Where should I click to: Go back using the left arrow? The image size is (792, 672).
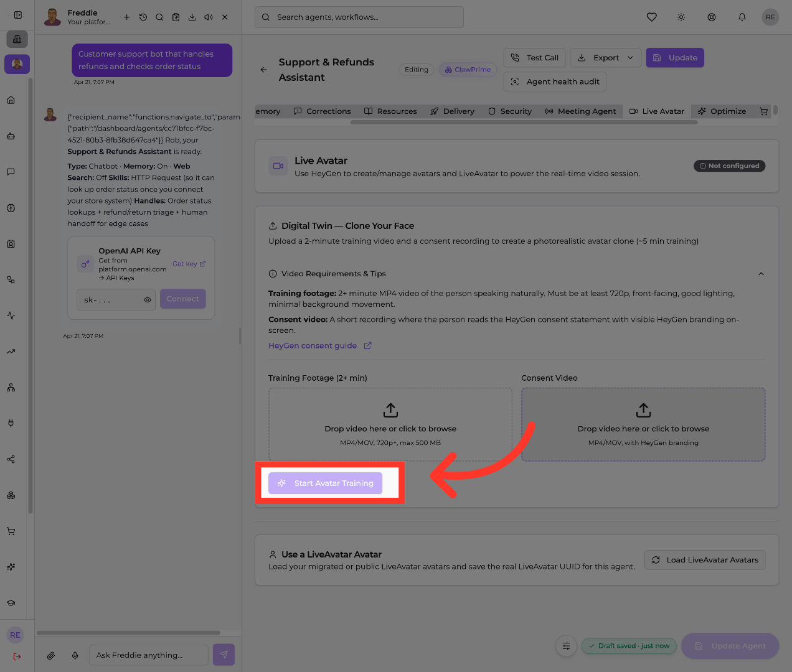263,70
